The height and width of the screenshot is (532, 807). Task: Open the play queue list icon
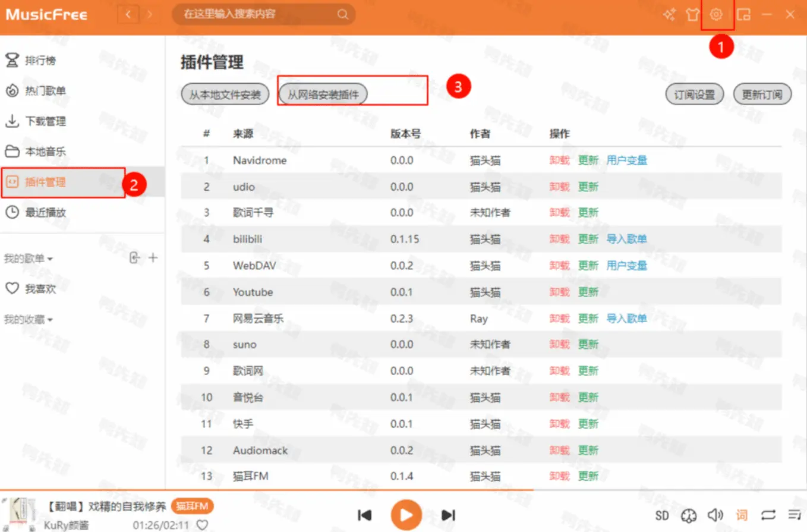tap(794, 515)
